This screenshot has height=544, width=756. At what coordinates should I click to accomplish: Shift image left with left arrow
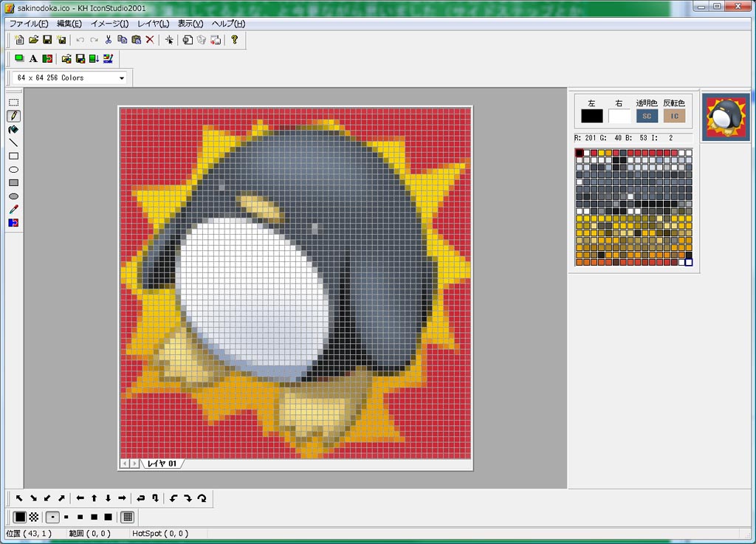80,498
